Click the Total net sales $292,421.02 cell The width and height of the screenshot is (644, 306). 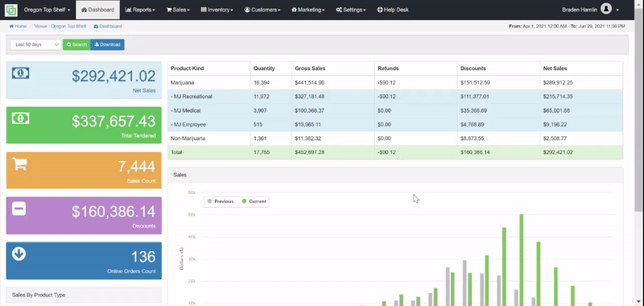click(558, 152)
